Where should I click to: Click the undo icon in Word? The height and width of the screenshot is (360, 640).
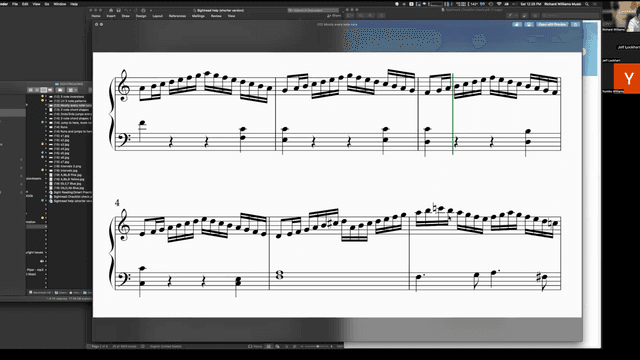tap(126, 10)
